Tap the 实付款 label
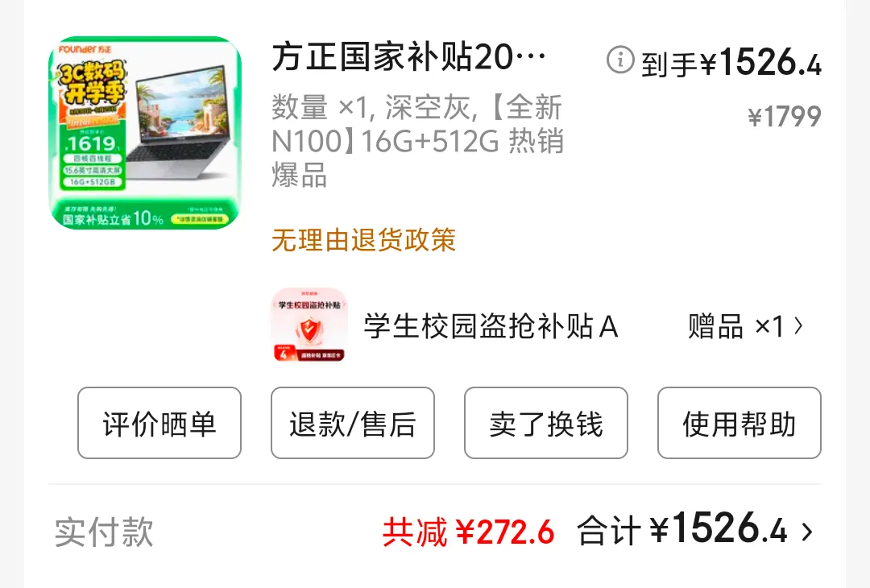Image resolution: width=870 pixels, height=588 pixels. coord(104,532)
